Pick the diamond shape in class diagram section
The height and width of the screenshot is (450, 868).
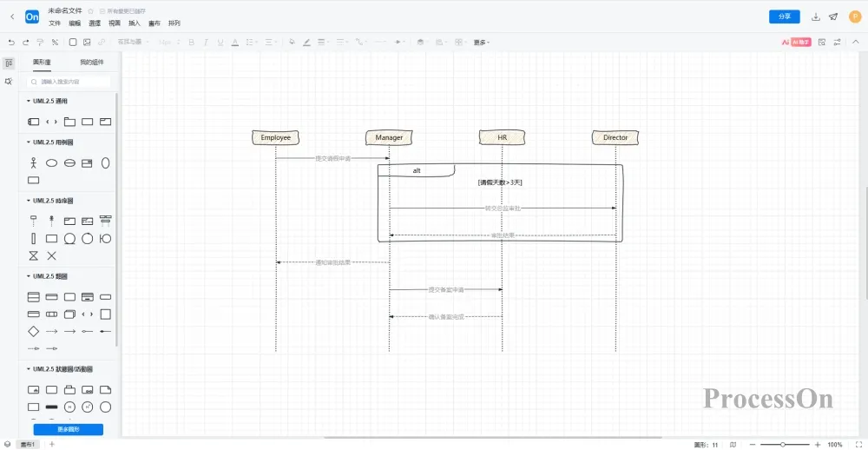33,331
